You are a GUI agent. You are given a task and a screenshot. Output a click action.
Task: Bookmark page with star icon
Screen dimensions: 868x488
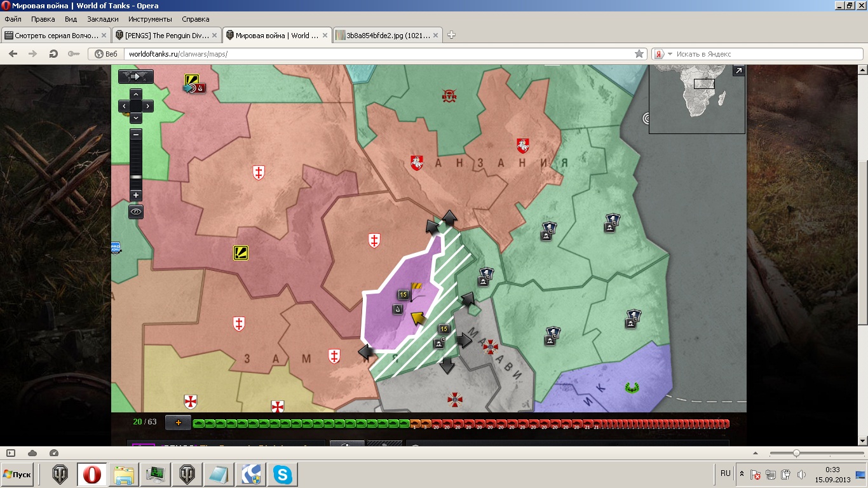click(x=639, y=54)
